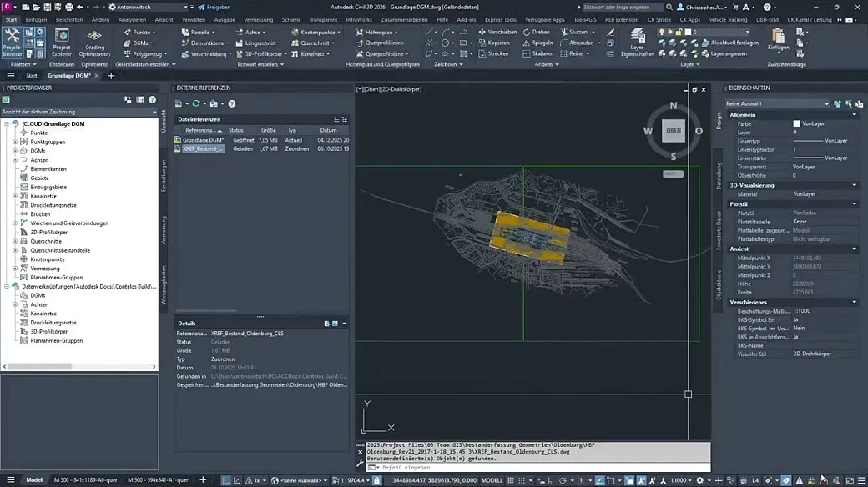Open the search magnifier in title bar
This screenshot has height=487, width=868.
pos(669,8)
